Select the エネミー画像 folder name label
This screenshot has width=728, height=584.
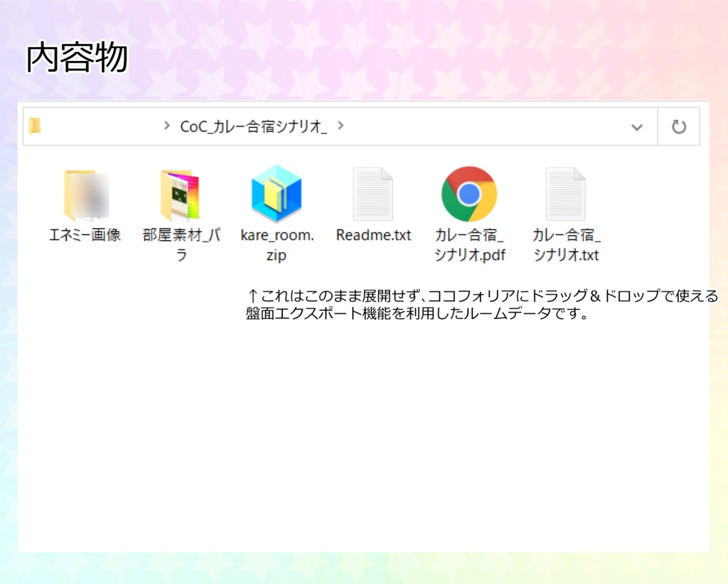pyautogui.click(x=84, y=235)
